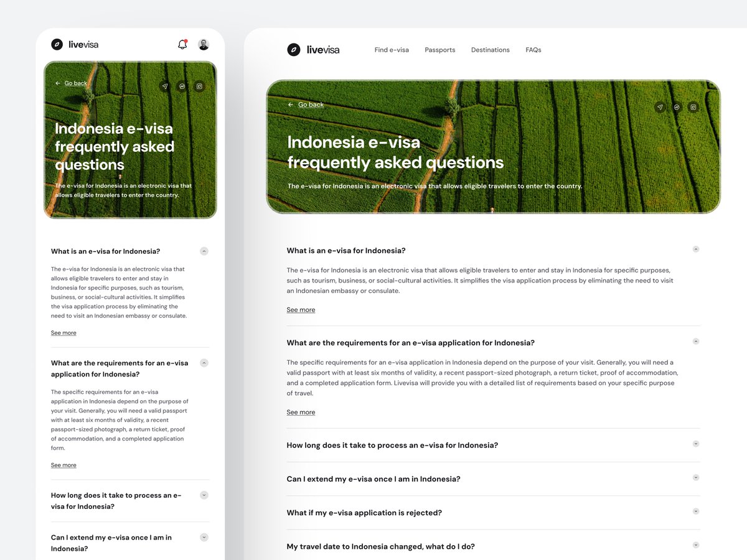The height and width of the screenshot is (560, 747).
Task: Click the livevisa logo in mobile view
Action: tap(75, 45)
